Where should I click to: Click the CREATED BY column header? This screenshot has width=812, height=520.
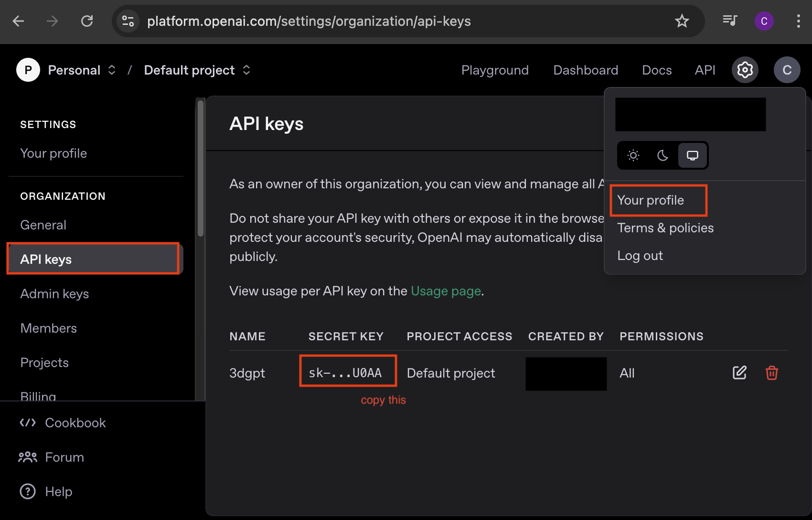pos(566,336)
